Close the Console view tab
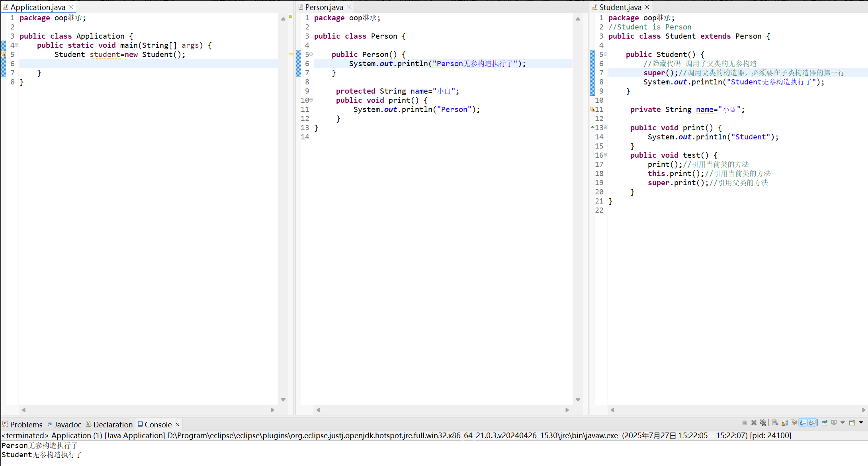Image resolution: width=868 pixels, height=466 pixels. click(177, 425)
